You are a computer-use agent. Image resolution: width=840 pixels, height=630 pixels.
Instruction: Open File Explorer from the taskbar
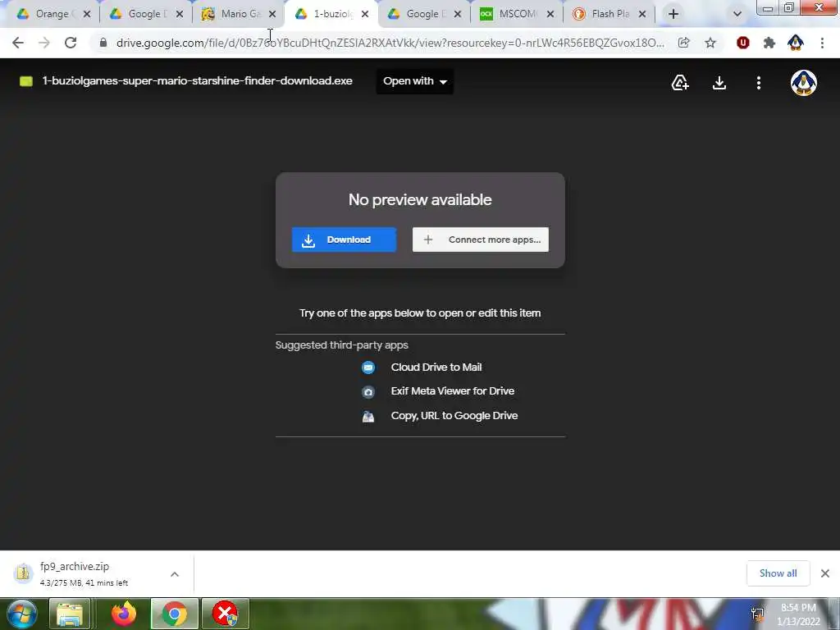click(x=70, y=614)
